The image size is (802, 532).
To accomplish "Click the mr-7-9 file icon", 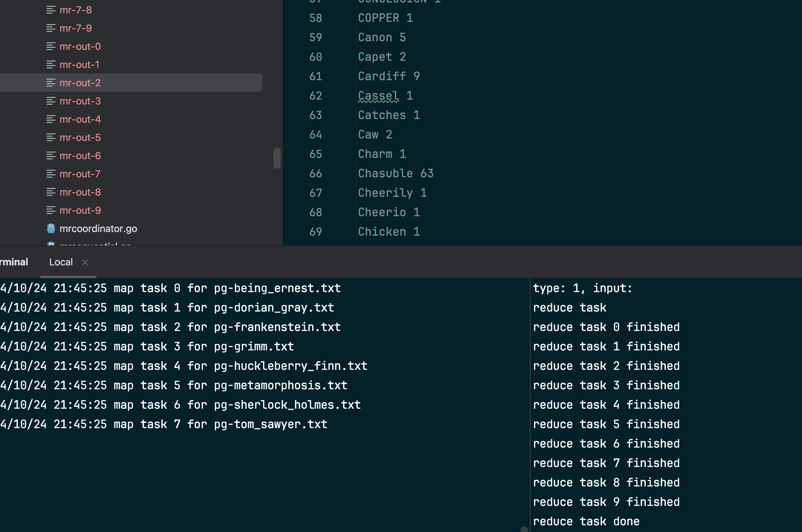I will tap(51, 28).
